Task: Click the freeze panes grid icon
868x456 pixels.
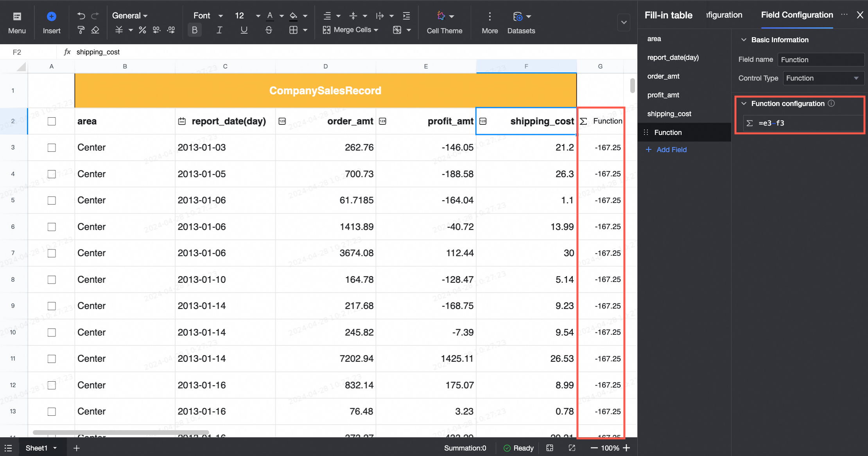Action: click(397, 30)
